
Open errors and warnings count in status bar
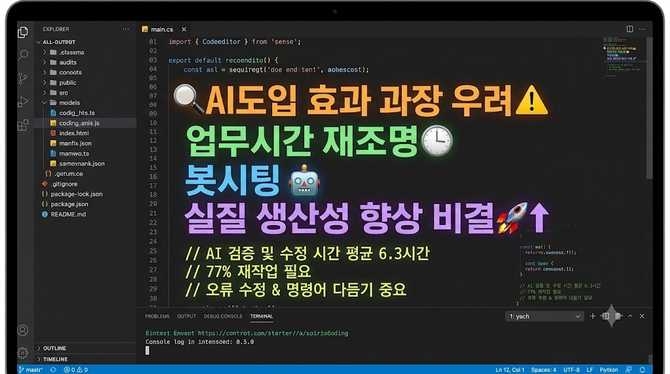[76, 370]
